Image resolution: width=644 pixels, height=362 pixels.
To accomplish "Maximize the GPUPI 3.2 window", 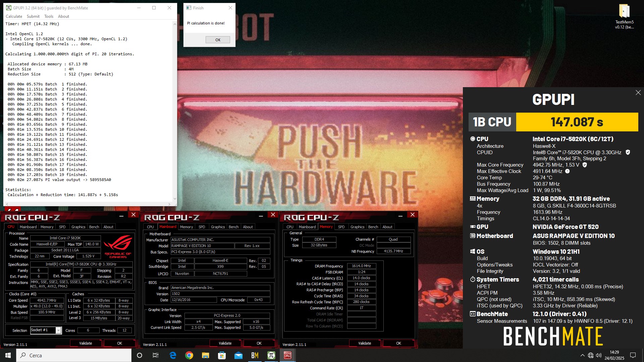I will pos(154,8).
